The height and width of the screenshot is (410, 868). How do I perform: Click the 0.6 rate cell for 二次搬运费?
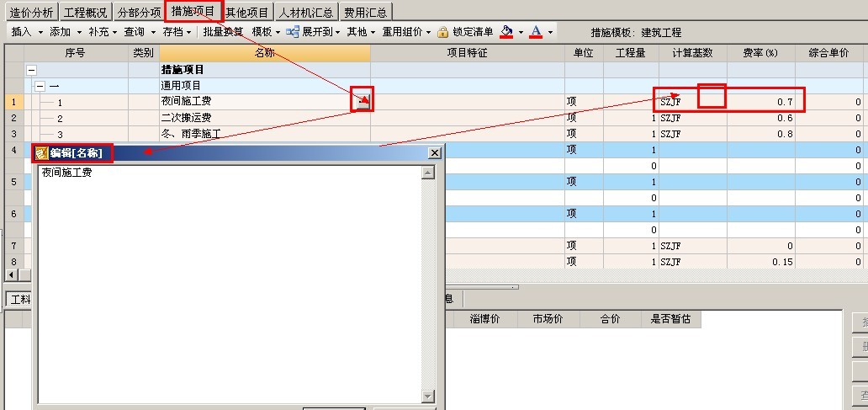tap(761, 118)
